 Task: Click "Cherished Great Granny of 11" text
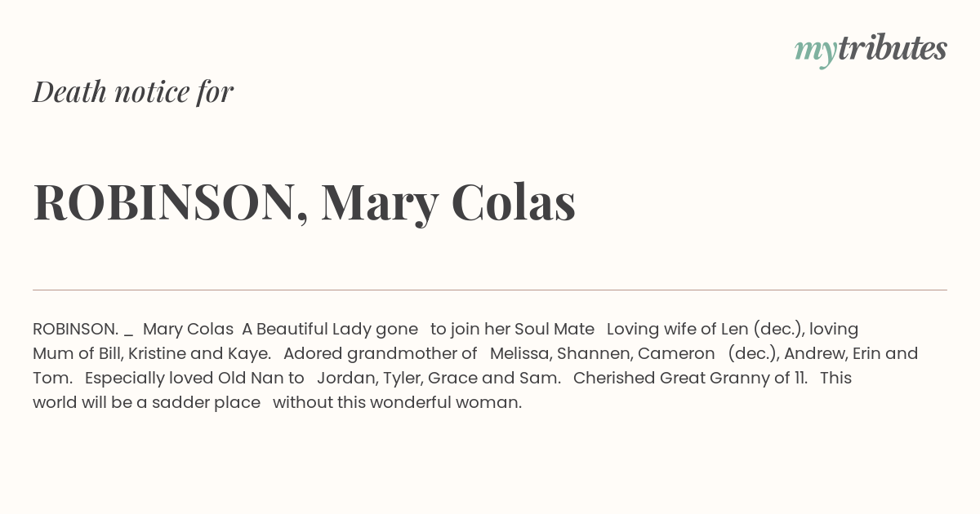(x=689, y=378)
